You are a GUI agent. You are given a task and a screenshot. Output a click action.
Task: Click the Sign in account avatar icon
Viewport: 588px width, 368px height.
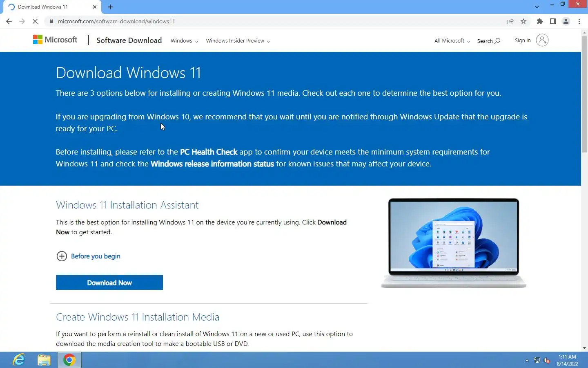[542, 40]
